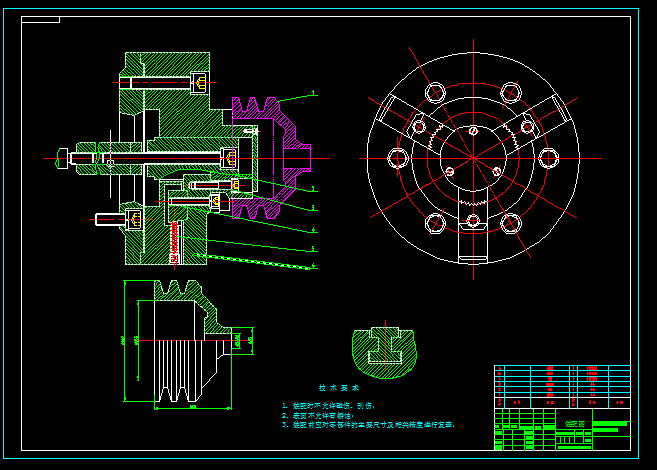This screenshot has height=470, width=657.
Task: Select the top-left bolt hole in circular view
Action: [x=435, y=93]
